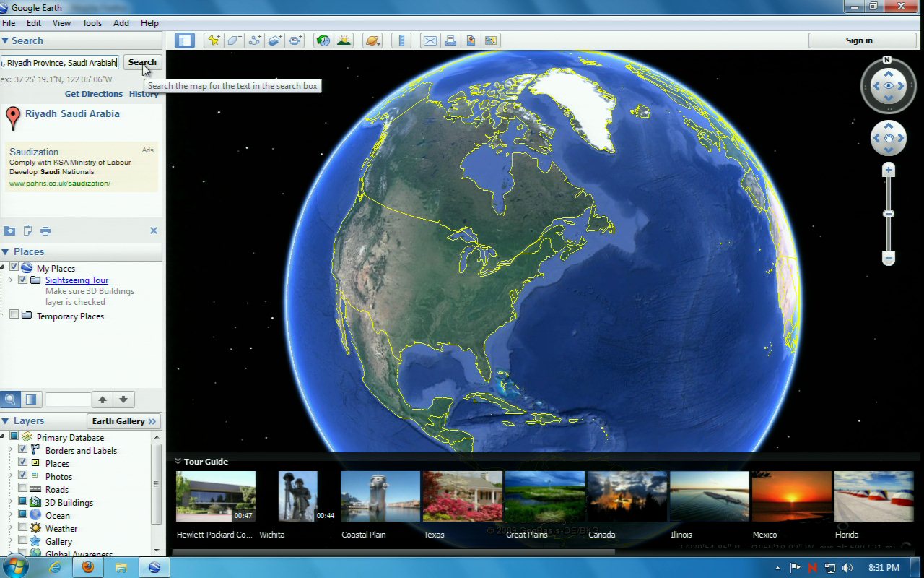Expand the Sightseeing Tour folder

click(11, 280)
